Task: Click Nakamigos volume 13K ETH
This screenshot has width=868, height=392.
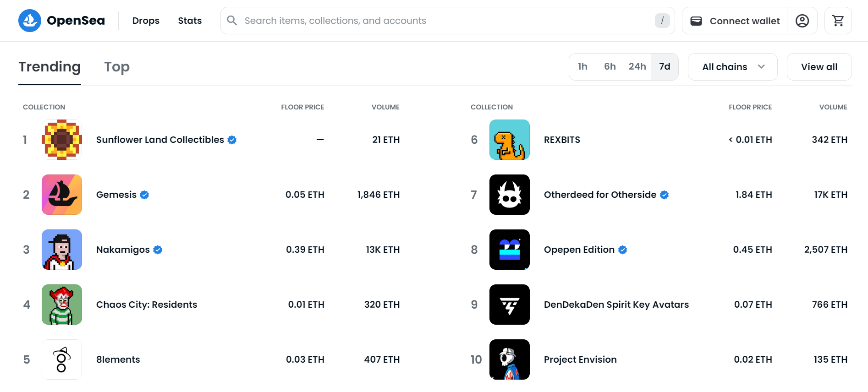Action: pos(383,250)
